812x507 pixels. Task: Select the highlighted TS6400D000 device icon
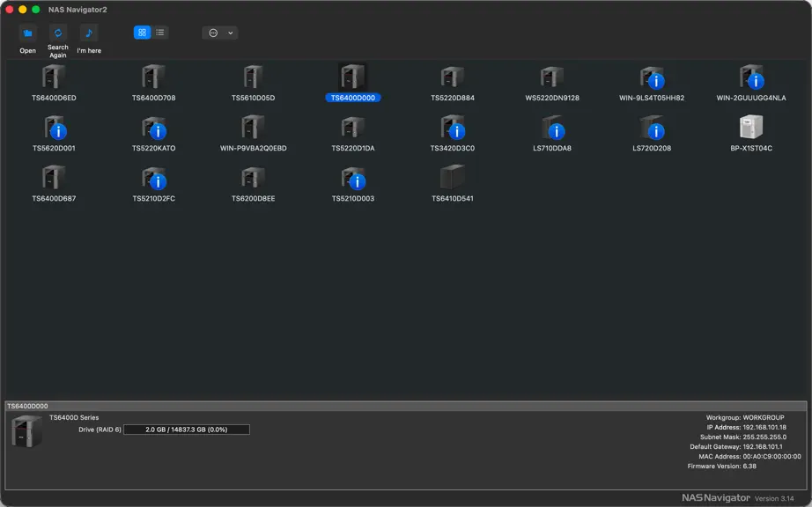352,77
